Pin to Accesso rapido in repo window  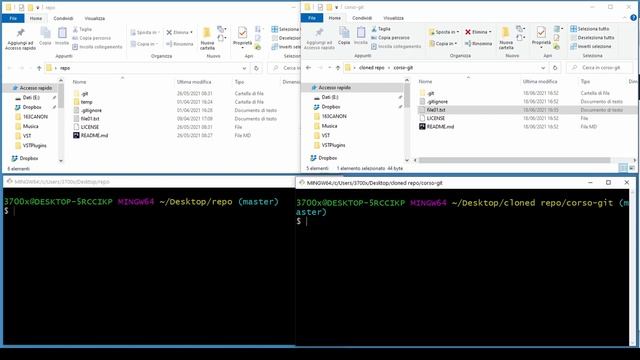20,39
